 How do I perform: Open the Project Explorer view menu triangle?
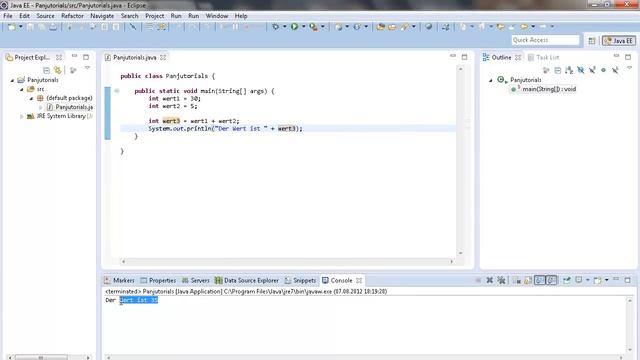tap(87, 69)
